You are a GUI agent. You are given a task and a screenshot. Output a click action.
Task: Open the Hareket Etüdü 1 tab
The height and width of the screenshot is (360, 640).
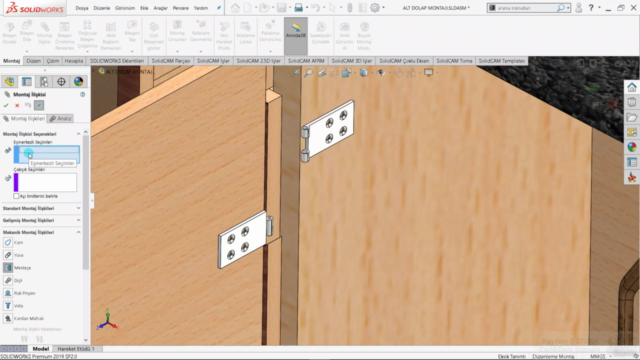[76, 349]
